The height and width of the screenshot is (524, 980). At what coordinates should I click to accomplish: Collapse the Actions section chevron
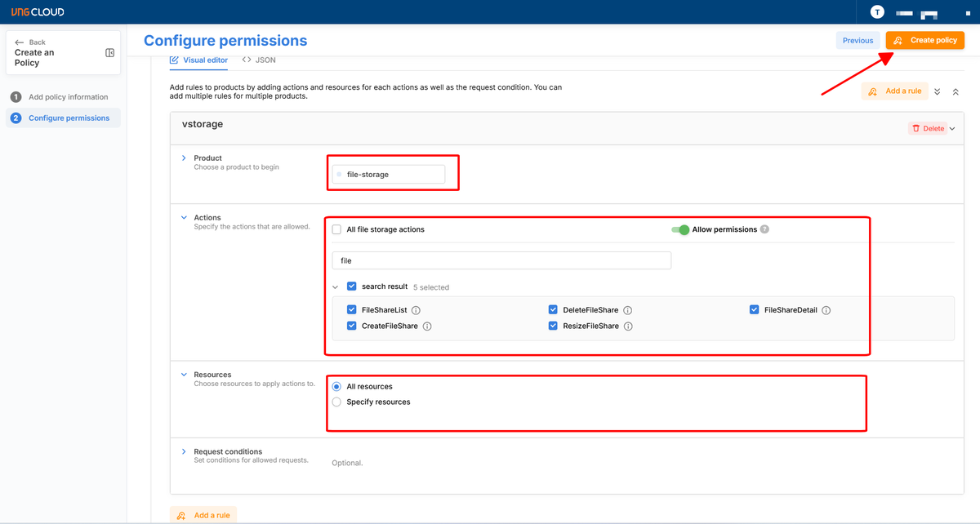184,218
